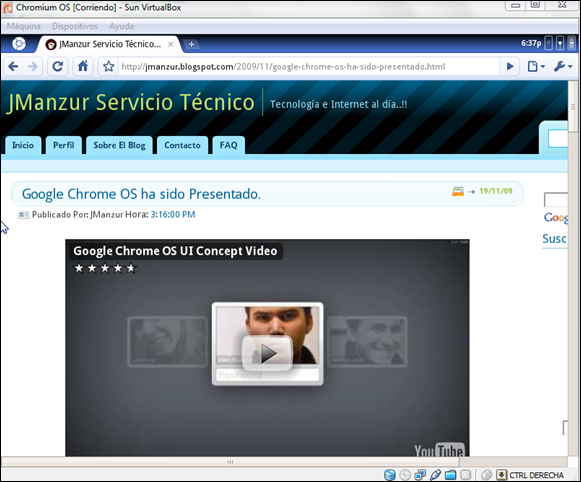Click the JManzur Servicio Técnico blog title
The image size is (581, 482).
tap(131, 102)
